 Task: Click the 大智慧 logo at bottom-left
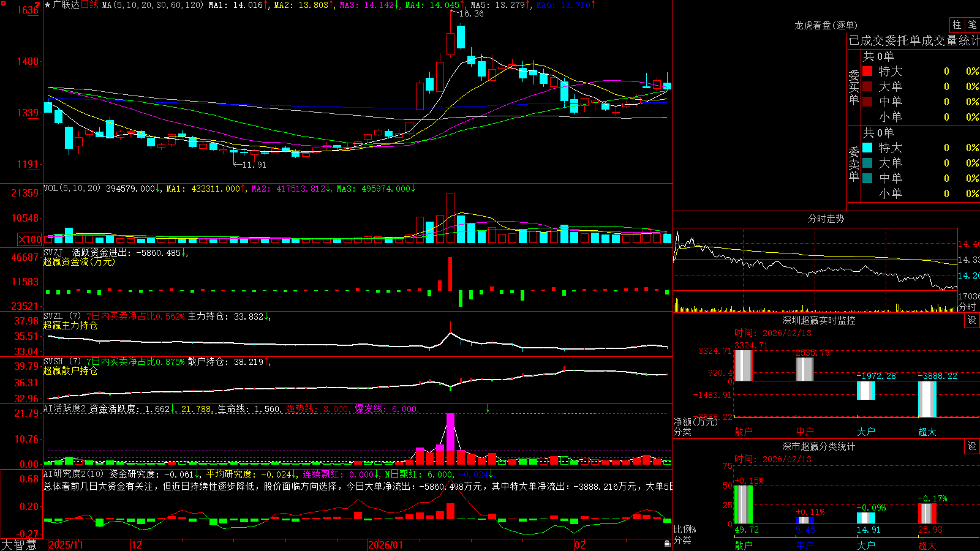pyautogui.click(x=19, y=545)
